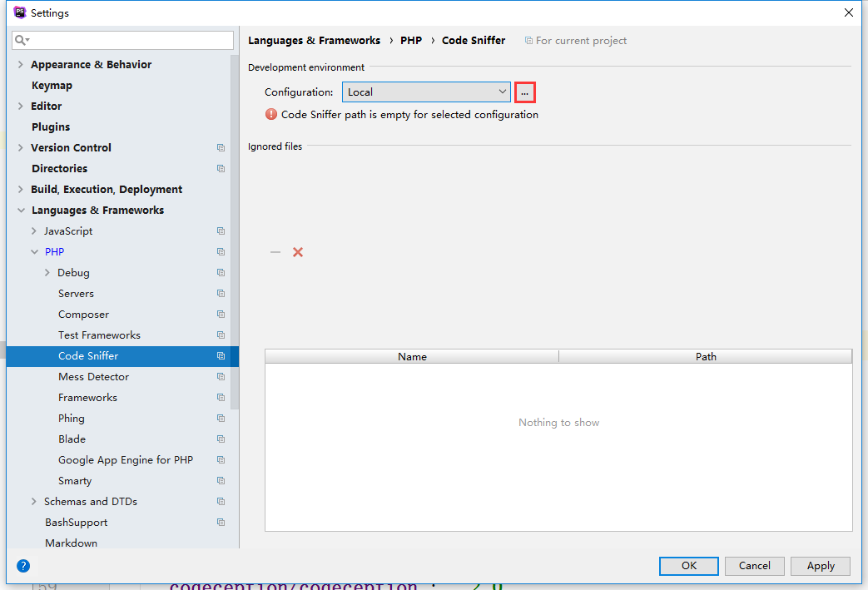Screen dimensions: 868x590
Task: Click the project-level icon beside Version Control
Action: click(221, 148)
